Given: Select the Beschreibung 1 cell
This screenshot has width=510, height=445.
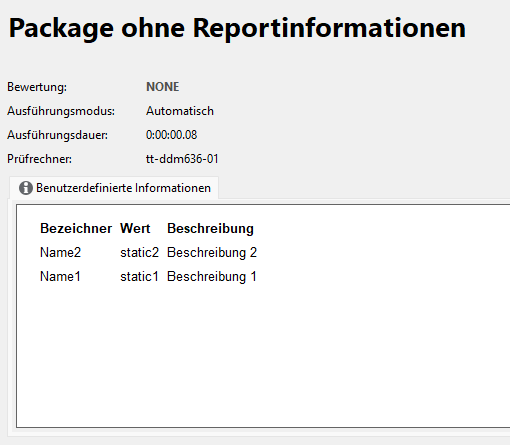Looking at the screenshot, I should click(212, 277).
